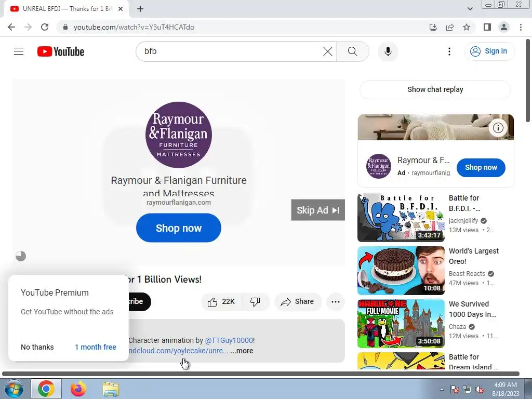532x399 pixels.
Task: Click Sign in button
Action: pos(489,51)
